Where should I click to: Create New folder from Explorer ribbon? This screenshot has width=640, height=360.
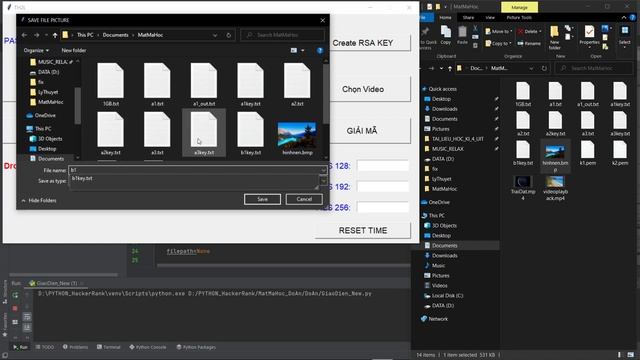(554, 38)
